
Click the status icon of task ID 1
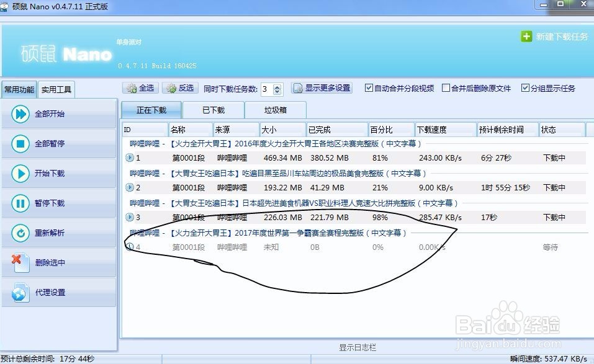[130, 158]
